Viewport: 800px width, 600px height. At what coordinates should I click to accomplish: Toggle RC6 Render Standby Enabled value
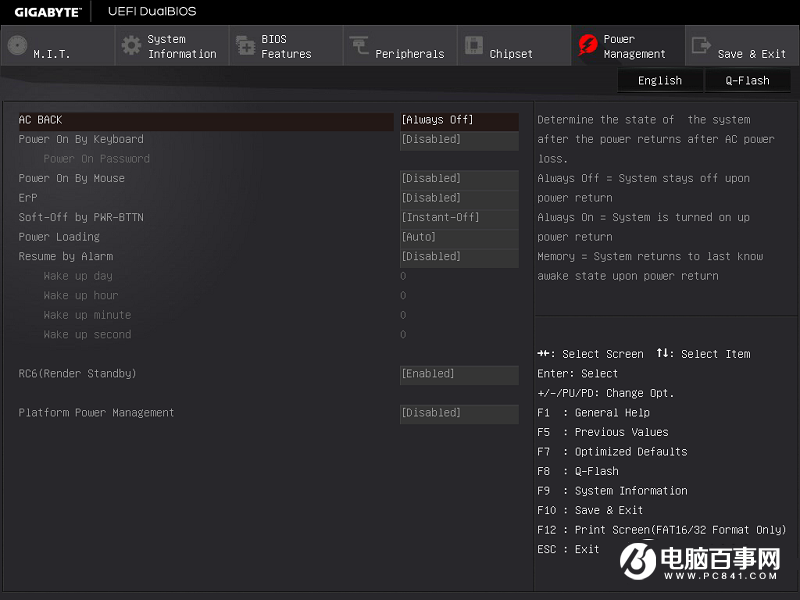(x=459, y=374)
